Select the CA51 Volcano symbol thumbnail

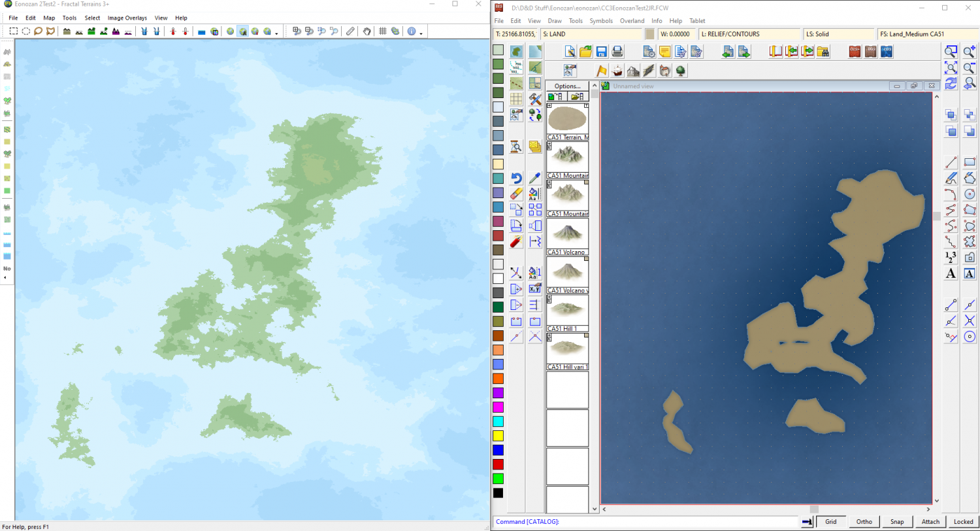[568, 233]
